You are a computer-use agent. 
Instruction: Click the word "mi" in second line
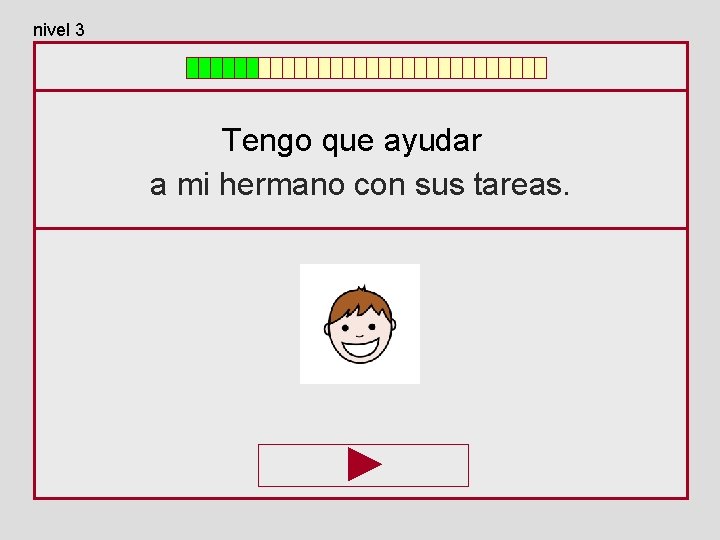(193, 184)
